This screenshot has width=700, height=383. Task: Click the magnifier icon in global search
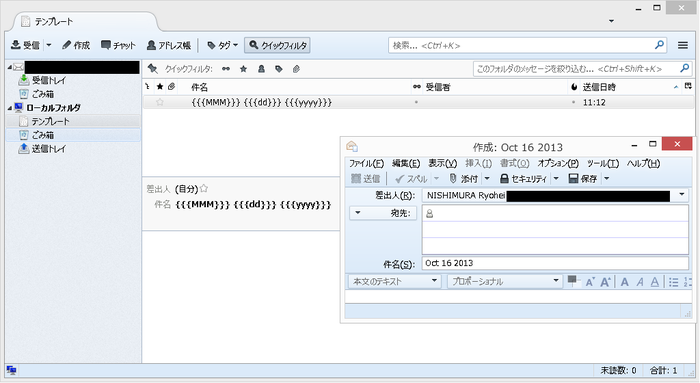pyautogui.click(x=659, y=45)
